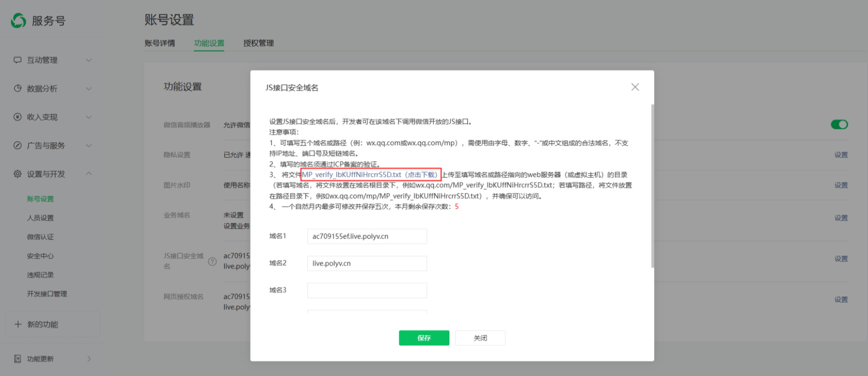Click the 功能更新 document icon
Screen dimensions: 868x376
[18, 358]
